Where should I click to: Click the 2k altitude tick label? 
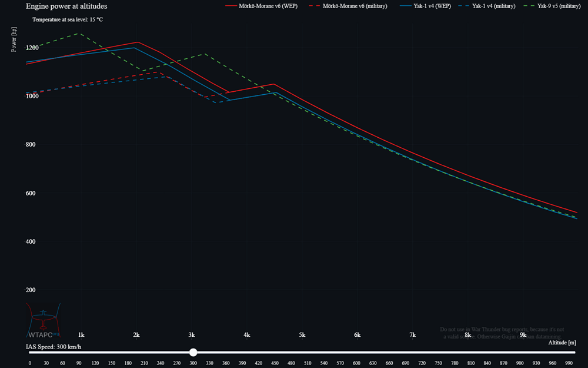pyautogui.click(x=136, y=334)
